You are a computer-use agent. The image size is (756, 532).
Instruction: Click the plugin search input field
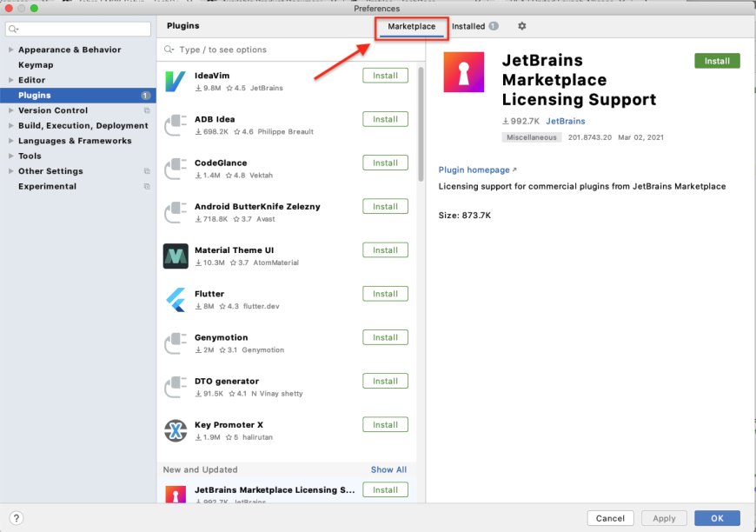(261, 50)
